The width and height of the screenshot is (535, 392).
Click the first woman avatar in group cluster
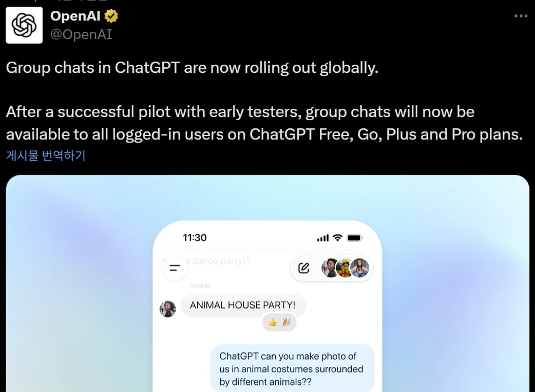(329, 268)
